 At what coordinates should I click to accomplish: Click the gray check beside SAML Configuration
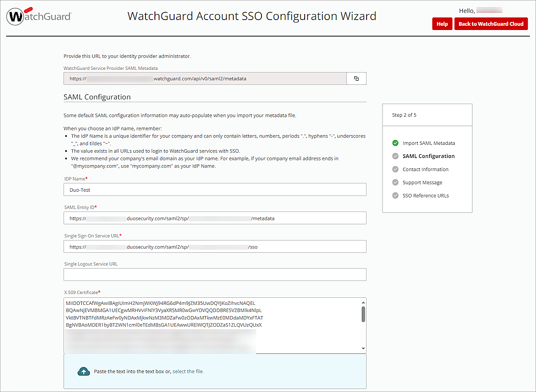tap(395, 156)
